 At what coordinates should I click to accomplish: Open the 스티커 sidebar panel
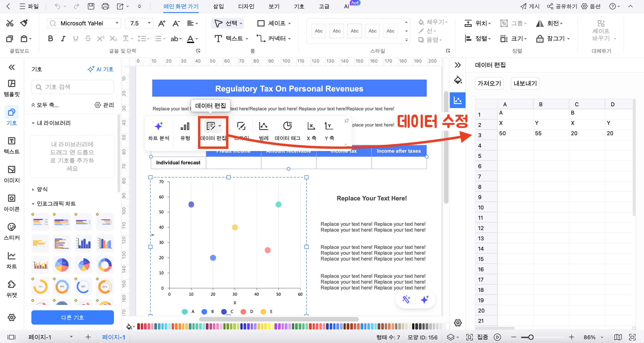[x=11, y=231]
